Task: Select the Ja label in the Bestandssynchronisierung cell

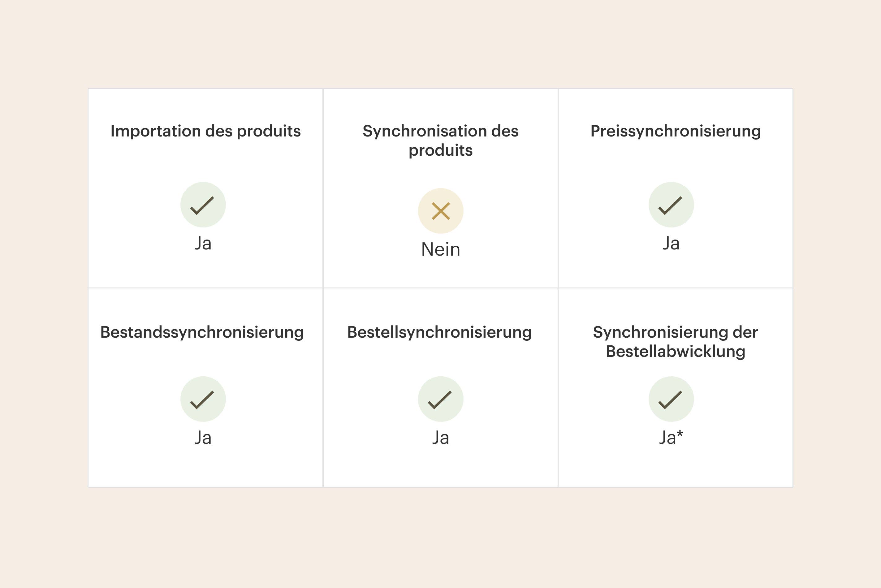Action: coord(203,438)
